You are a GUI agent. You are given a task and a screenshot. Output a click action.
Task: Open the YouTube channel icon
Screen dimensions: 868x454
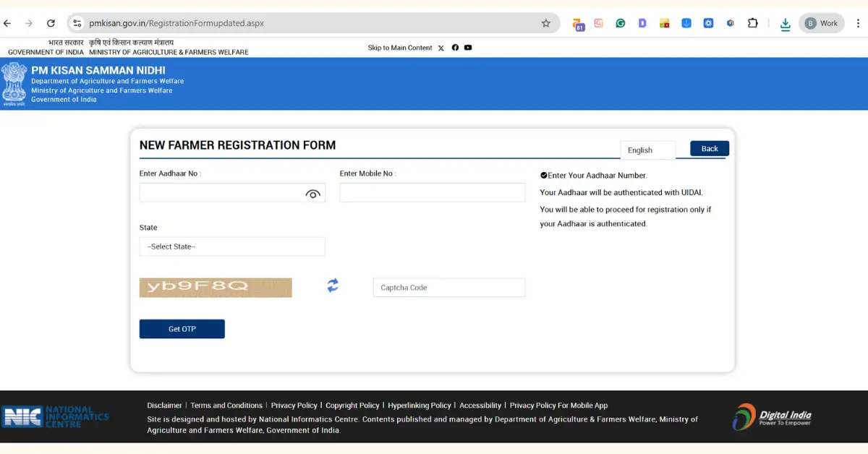(x=468, y=48)
